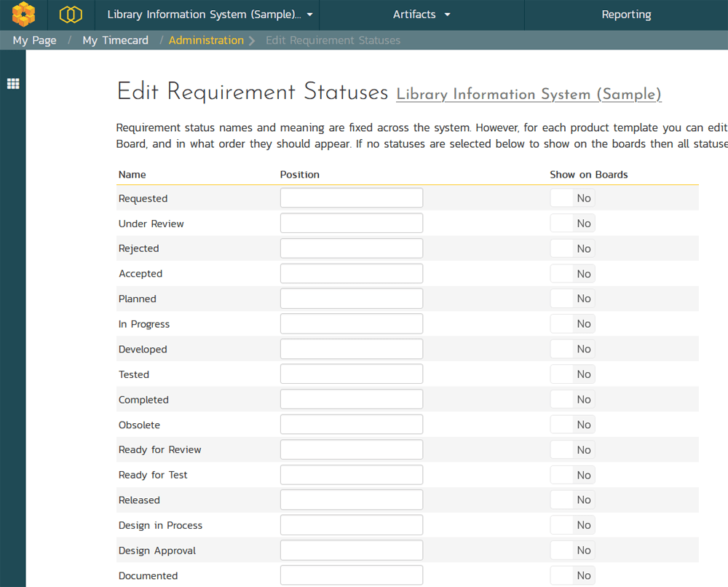Viewport: 728px width, 587px height.
Task: Open My Timecard
Action: (115, 40)
